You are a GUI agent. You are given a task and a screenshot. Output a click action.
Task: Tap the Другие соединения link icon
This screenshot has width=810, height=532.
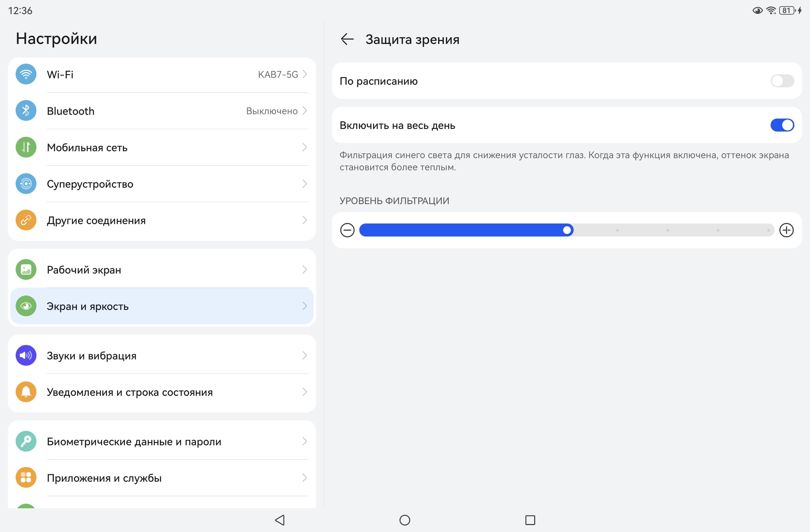coord(26,220)
